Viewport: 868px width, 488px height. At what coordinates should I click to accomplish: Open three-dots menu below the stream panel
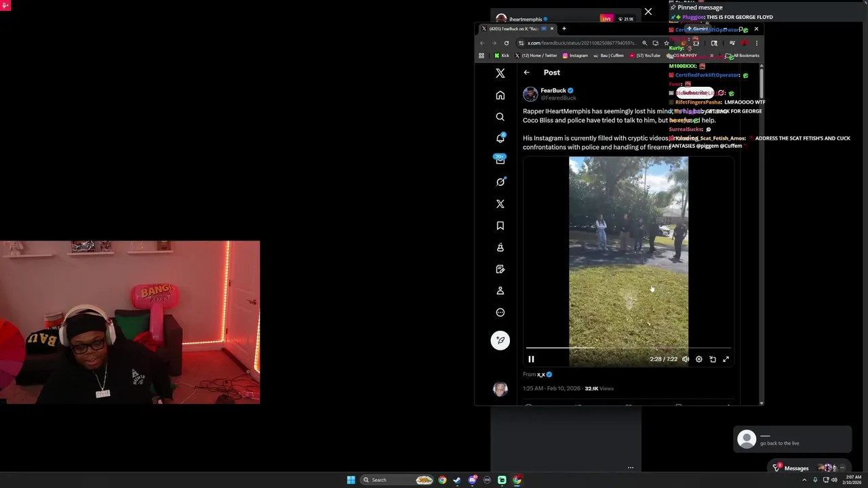pos(630,468)
